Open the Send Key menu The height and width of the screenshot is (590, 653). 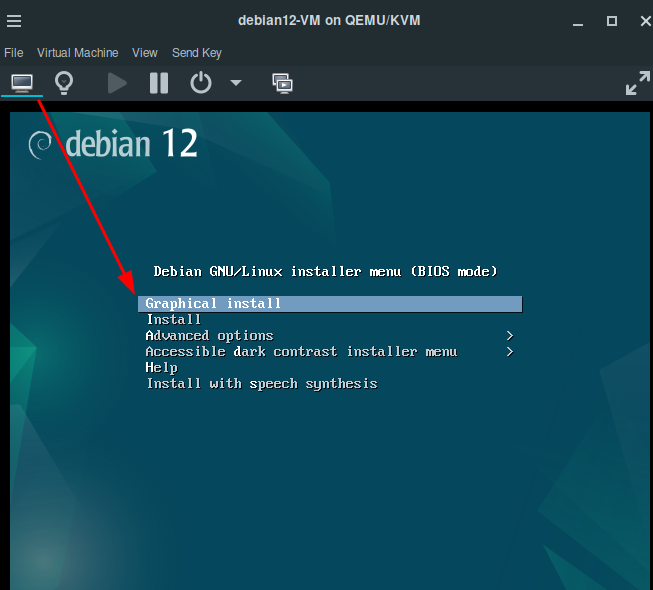pos(197,53)
